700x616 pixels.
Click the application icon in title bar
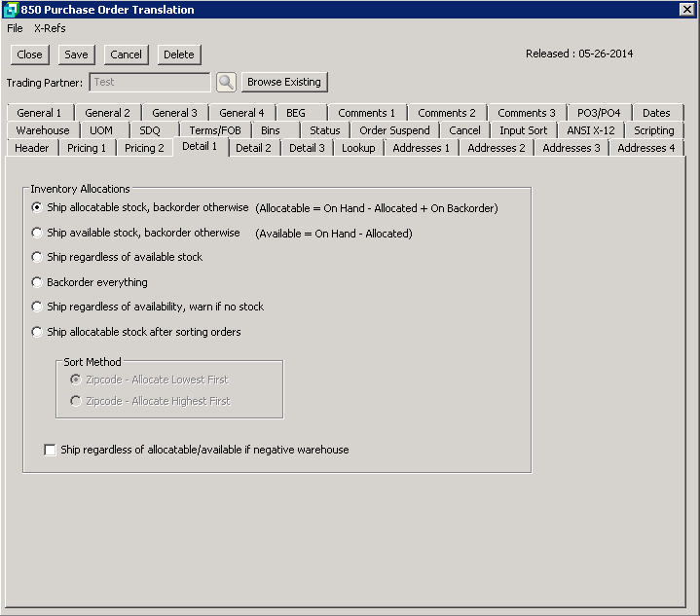pyautogui.click(x=10, y=10)
